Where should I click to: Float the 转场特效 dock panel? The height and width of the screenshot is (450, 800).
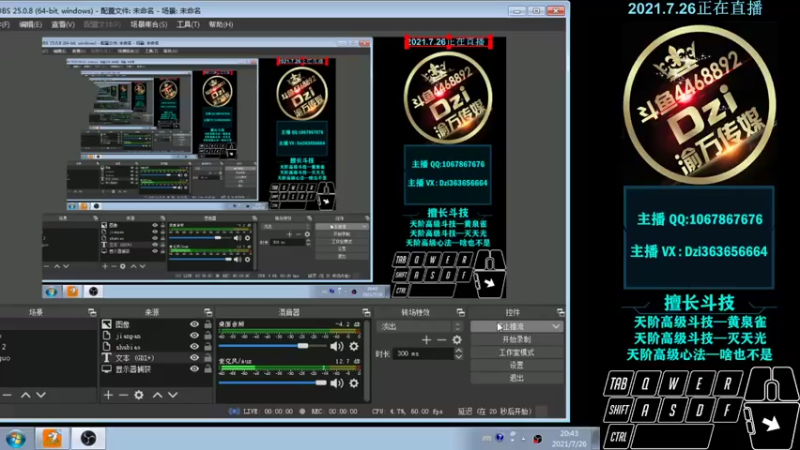pyautogui.click(x=461, y=312)
